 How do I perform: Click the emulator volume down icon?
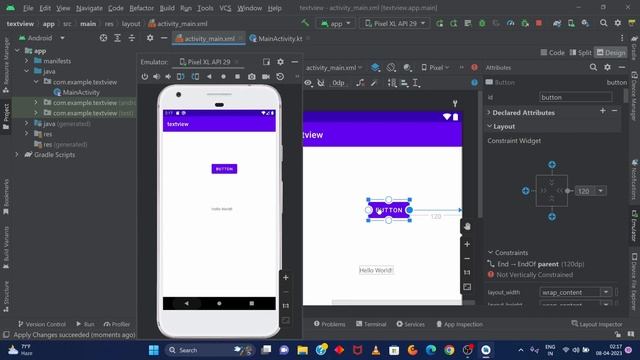[x=168, y=77]
